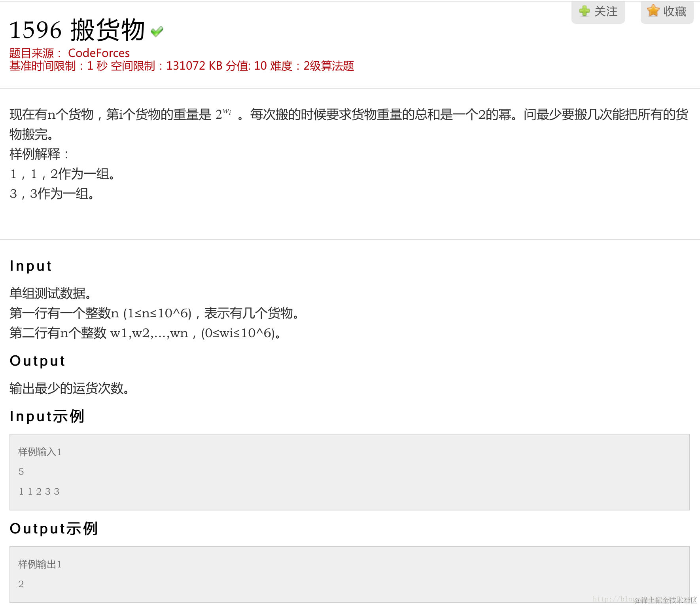Click the label 样例输出1
This screenshot has width=700, height=607.
pyautogui.click(x=40, y=564)
